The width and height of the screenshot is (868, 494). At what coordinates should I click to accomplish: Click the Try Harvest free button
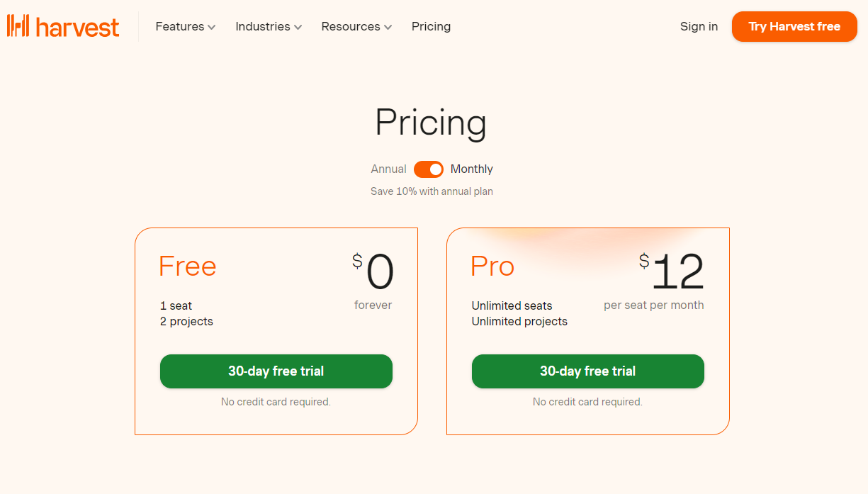coord(794,27)
